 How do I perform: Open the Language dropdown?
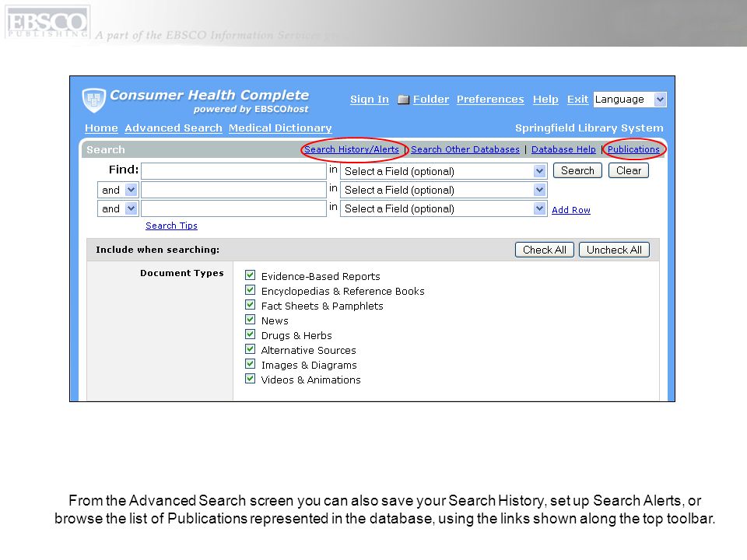(x=630, y=100)
